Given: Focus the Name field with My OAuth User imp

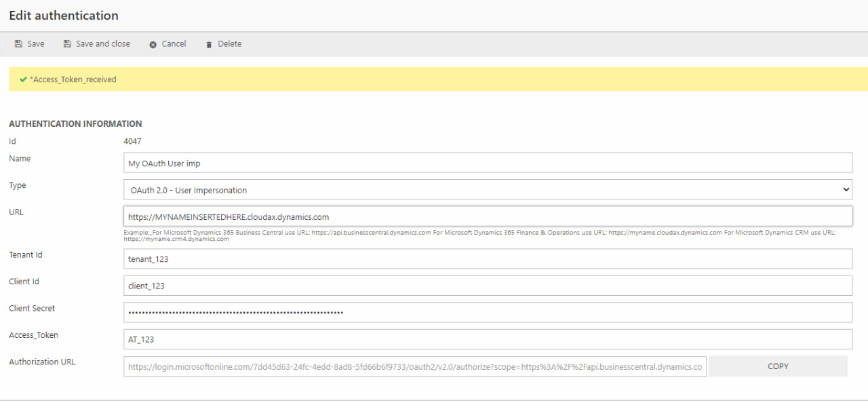Looking at the screenshot, I should point(487,163).
